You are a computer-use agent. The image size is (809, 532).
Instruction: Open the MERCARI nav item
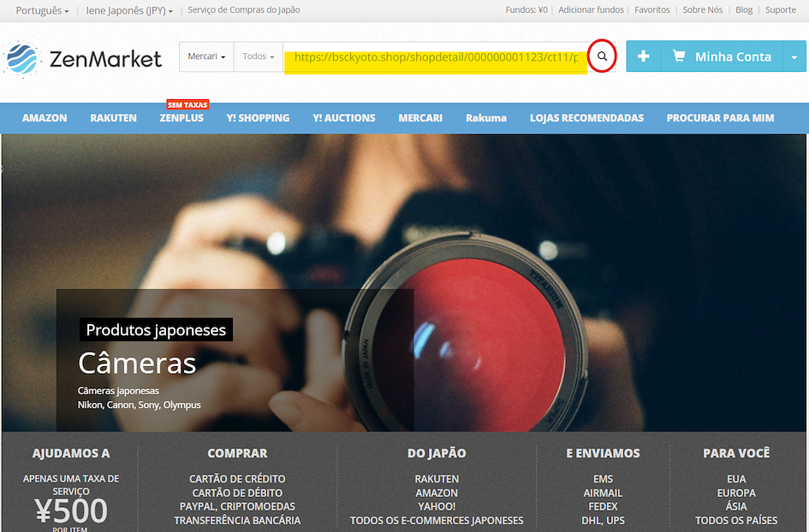click(420, 118)
